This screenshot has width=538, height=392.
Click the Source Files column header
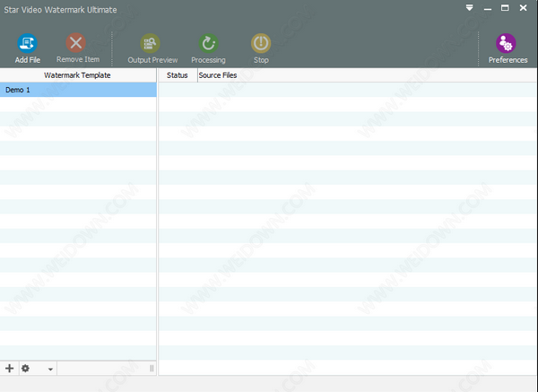coord(218,75)
